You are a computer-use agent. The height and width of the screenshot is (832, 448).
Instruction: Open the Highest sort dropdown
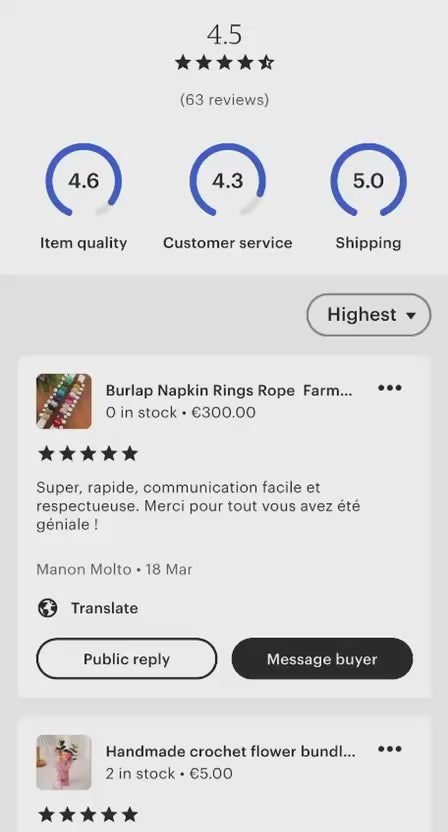[368, 315]
